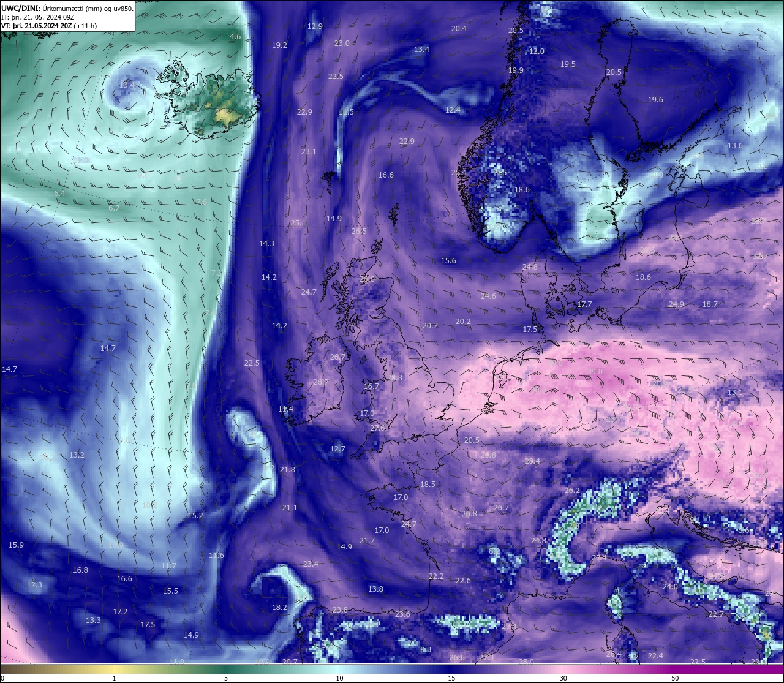Click the 26.2 value near the Alps
The height and width of the screenshot is (683, 784).
coord(572,491)
